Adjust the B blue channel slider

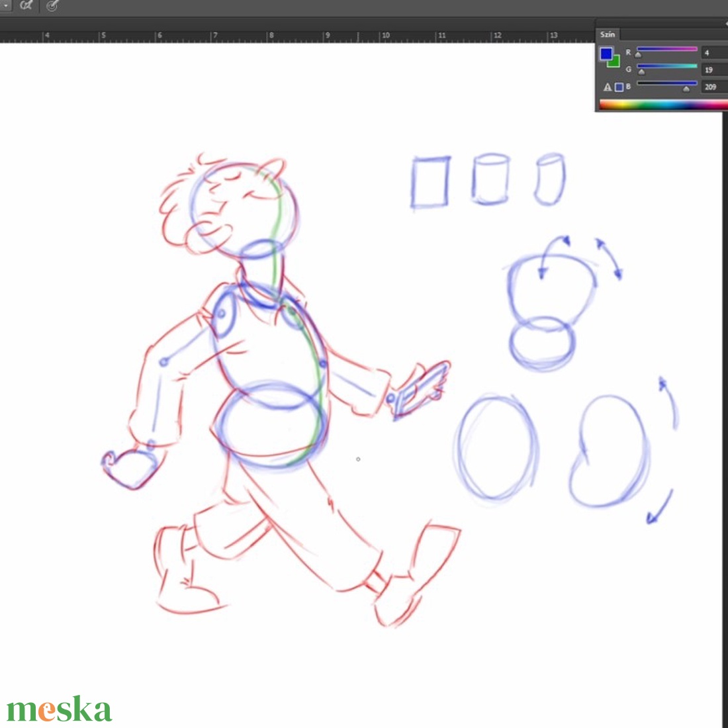(666, 85)
